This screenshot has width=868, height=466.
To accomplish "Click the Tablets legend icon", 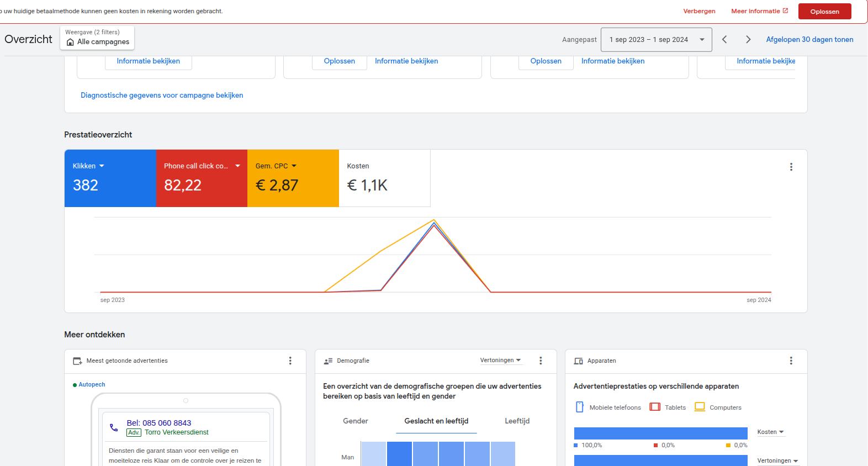I will coord(655,407).
